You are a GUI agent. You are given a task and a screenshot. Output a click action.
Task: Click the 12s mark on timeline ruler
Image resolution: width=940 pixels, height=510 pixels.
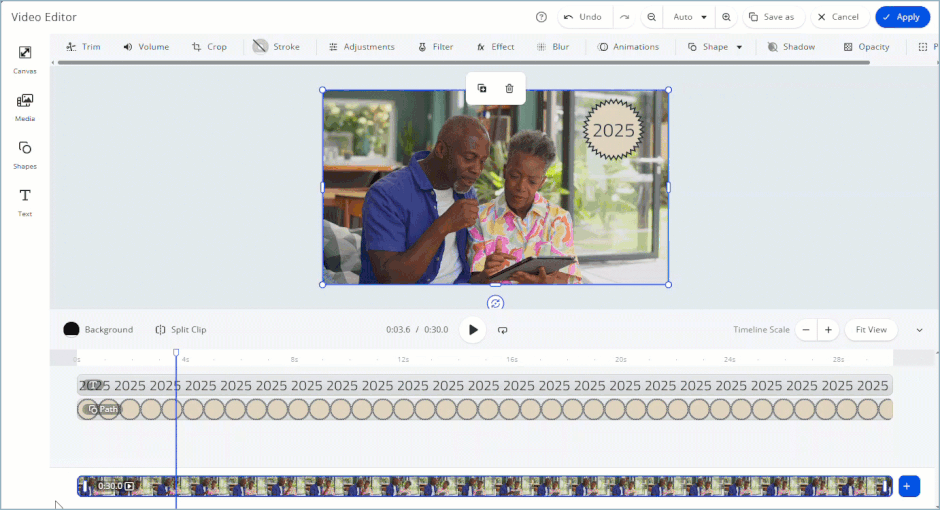[403, 360]
